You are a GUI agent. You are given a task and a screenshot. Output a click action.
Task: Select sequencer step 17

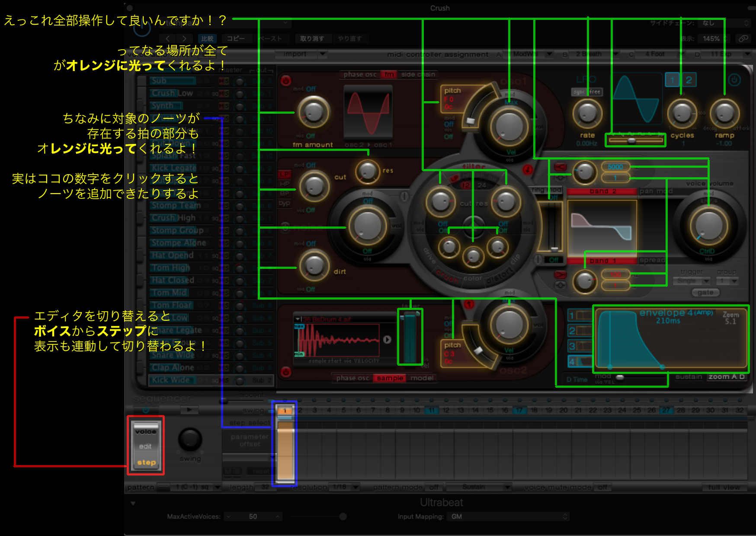coord(519,410)
